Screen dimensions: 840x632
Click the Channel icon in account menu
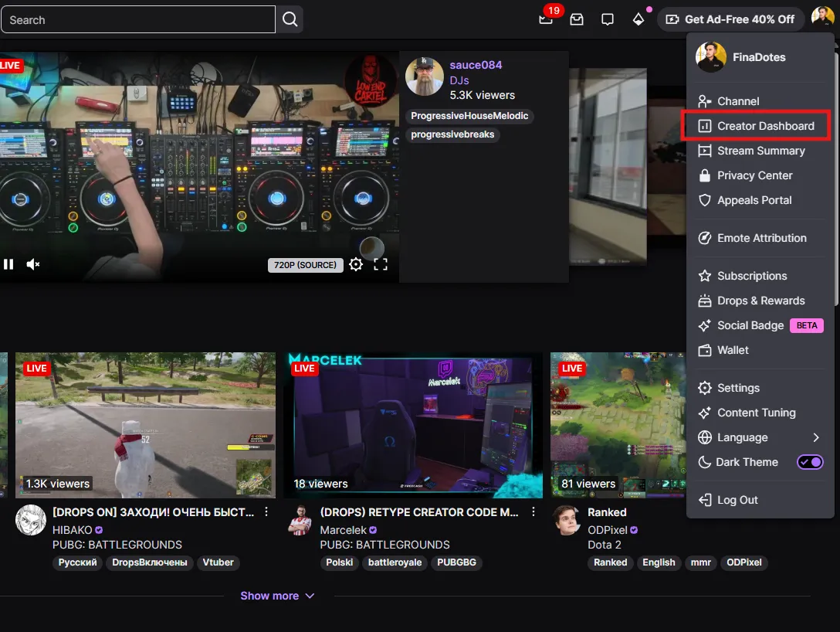[738, 100]
